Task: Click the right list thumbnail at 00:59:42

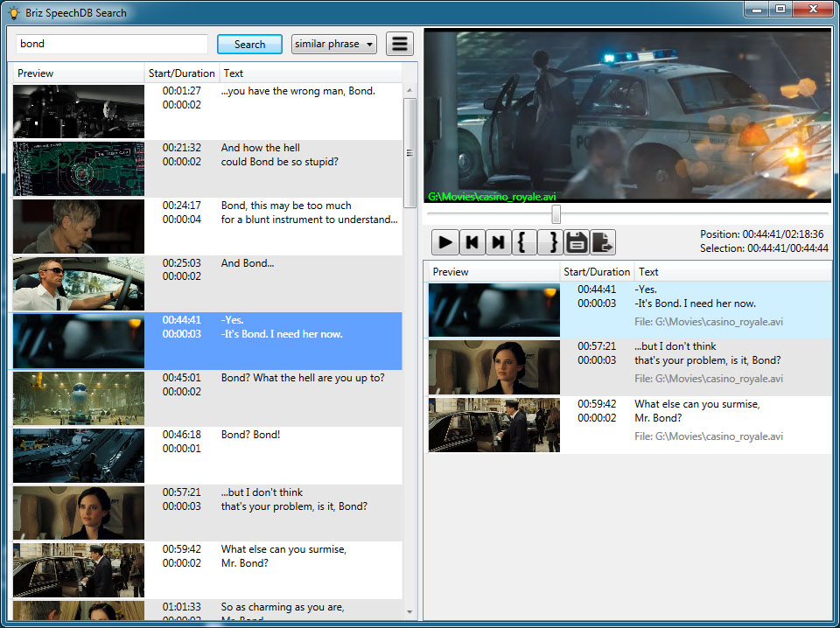Action: click(493, 425)
